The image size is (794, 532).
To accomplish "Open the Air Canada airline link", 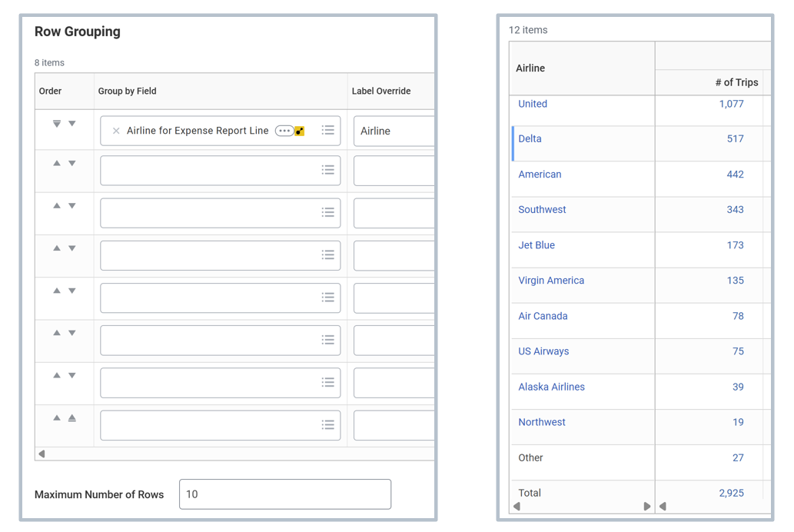I will tap(543, 316).
